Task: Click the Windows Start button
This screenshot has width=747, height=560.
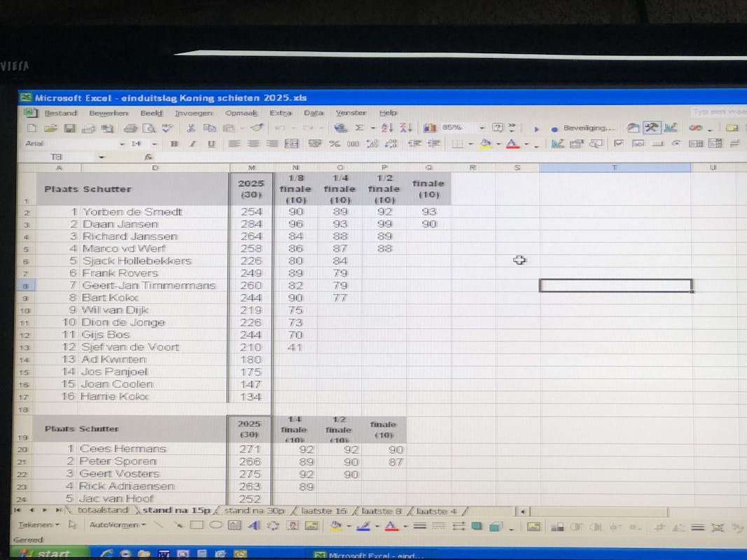Action: tap(49, 554)
